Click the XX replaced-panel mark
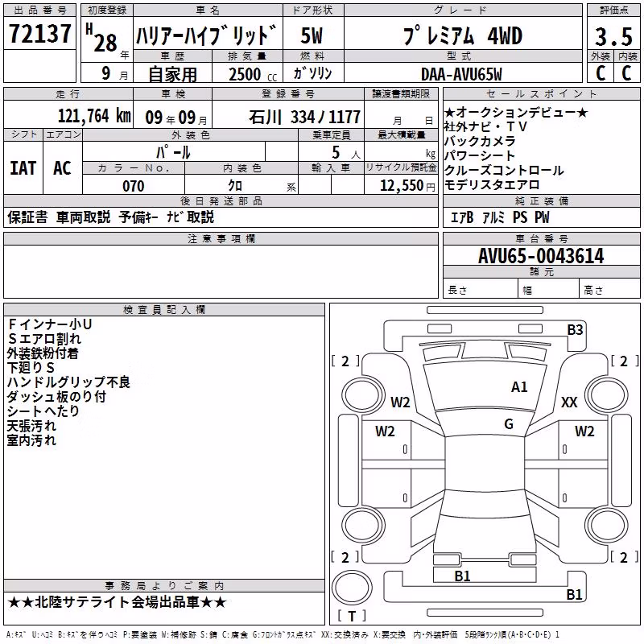 [x=569, y=402]
